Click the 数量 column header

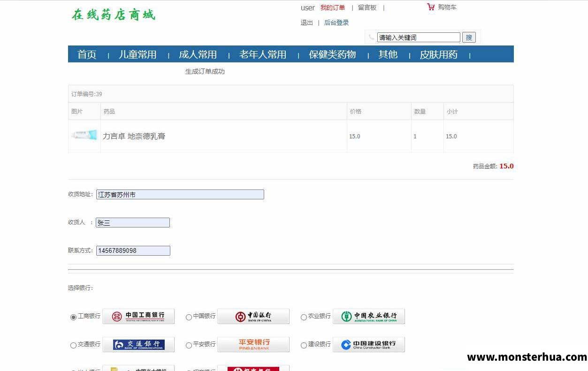[x=420, y=112]
